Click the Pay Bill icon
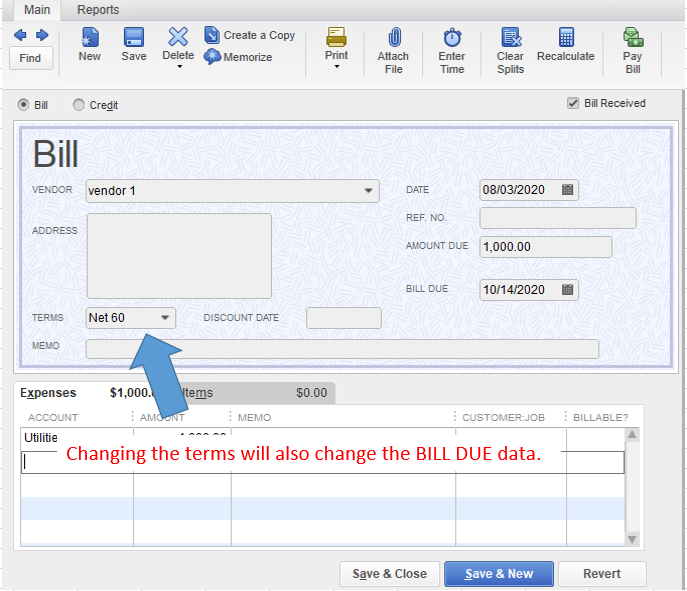Screen dimensions: 687x591 (633, 37)
